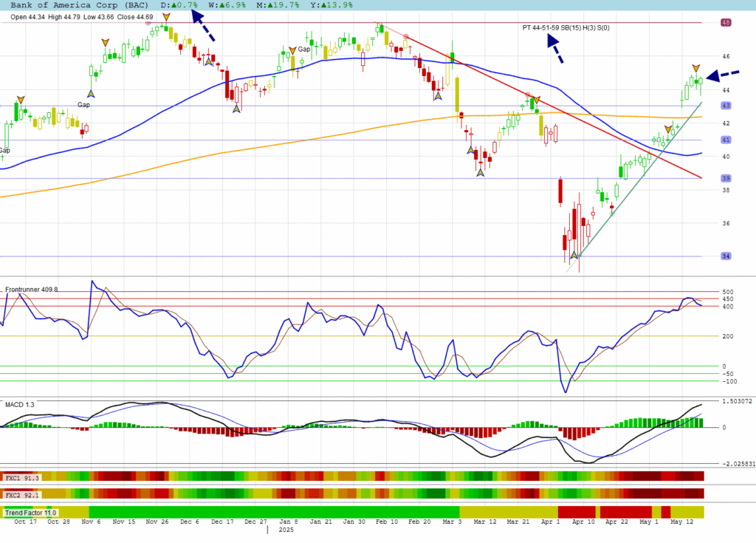The image size is (756, 543).
Task: Click the sell signal marker above the latest May candle
Action: pos(695,68)
